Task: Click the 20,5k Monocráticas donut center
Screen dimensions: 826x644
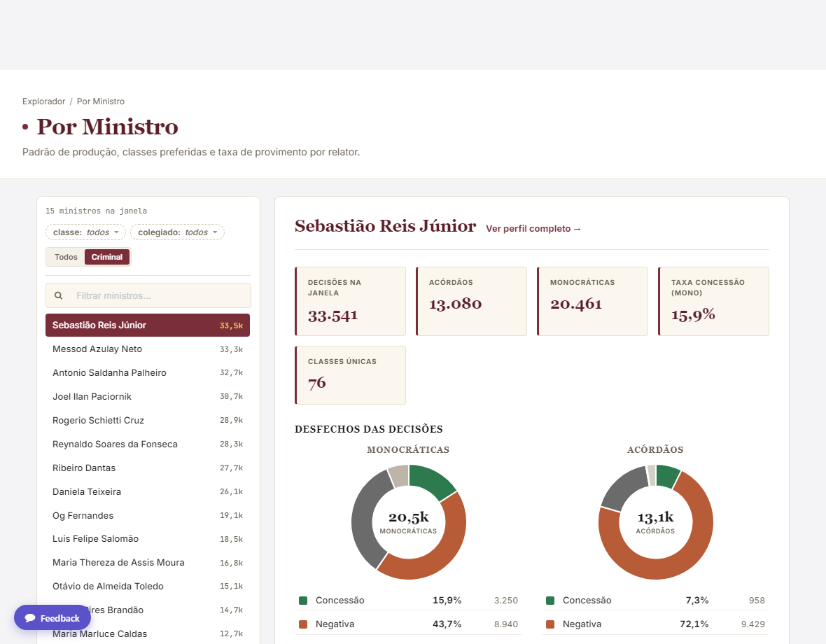Action: click(408, 521)
